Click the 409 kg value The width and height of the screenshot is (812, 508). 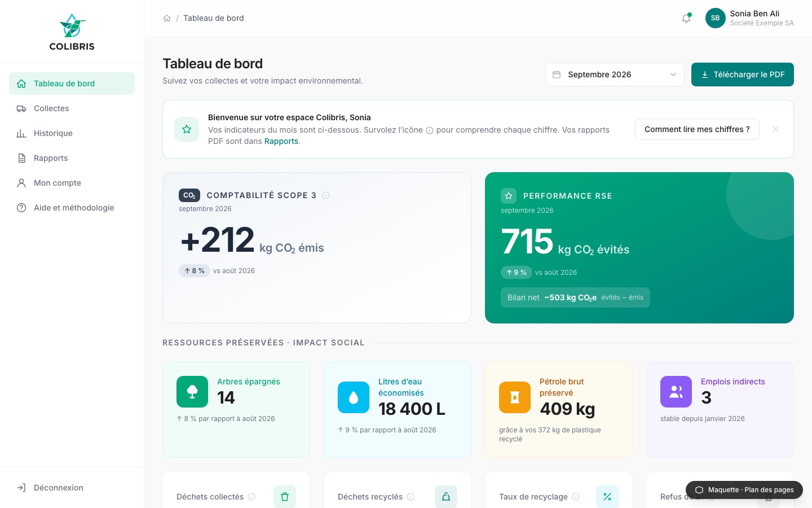(x=567, y=409)
